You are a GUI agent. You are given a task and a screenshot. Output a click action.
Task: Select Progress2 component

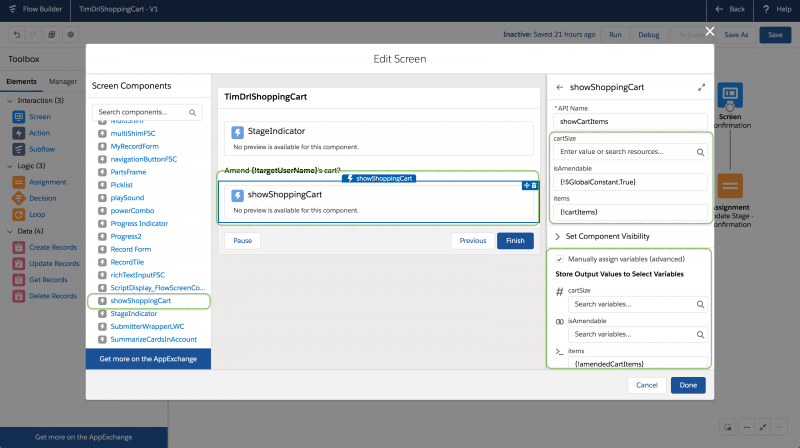(x=126, y=236)
